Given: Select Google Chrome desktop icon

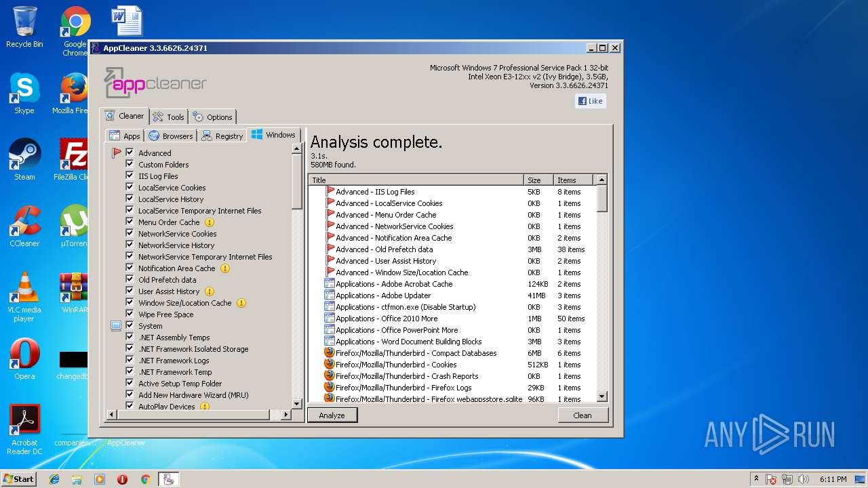Looking at the screenshot, I should click(x=75, y=30).
